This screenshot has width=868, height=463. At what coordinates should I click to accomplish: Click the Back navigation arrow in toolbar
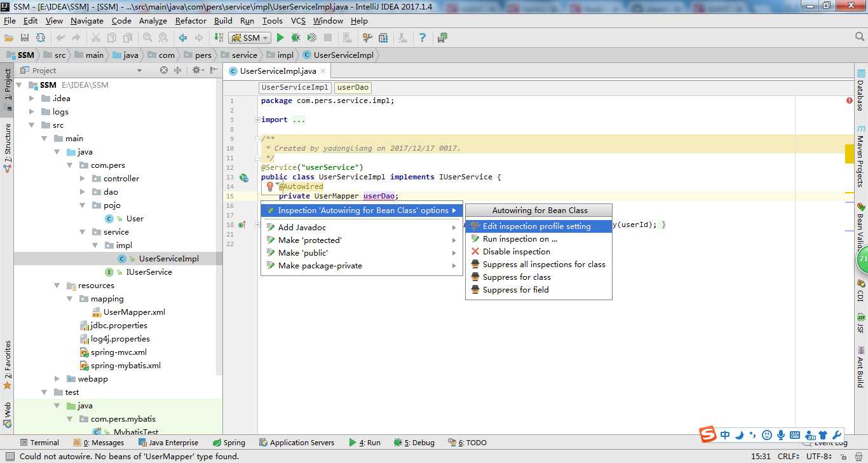pos(183,38)
